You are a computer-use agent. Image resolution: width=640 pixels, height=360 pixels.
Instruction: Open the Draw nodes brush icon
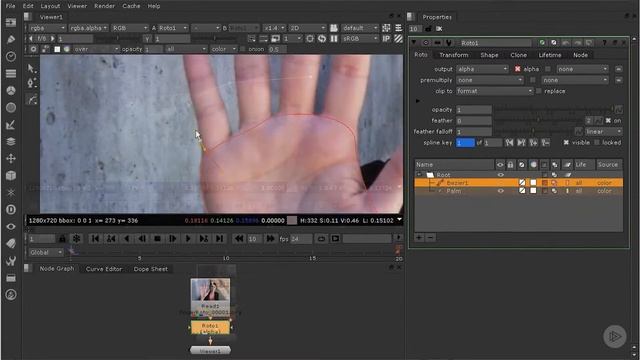click(x=11, y=39)
